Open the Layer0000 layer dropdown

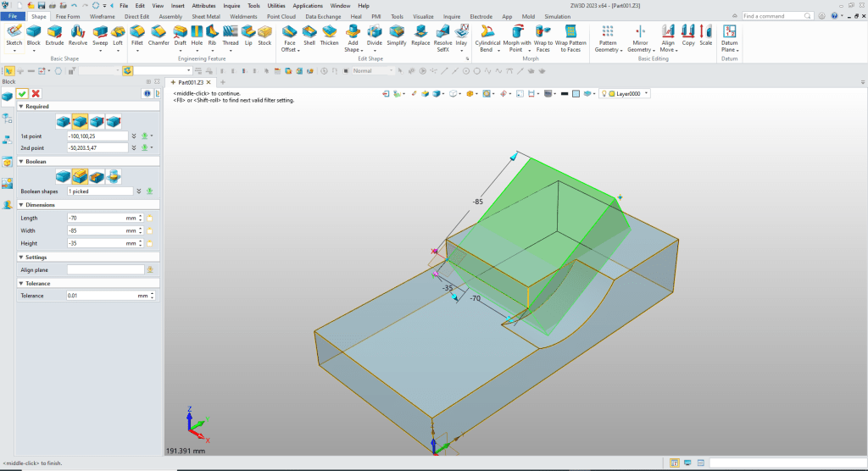coord(647,93)
